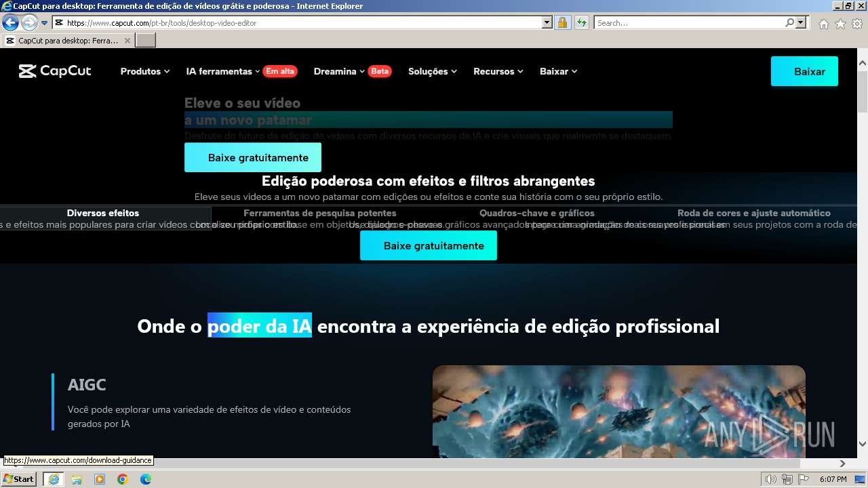Close the CapCut browser tab
868x488 pixels.
click(127, 41)
